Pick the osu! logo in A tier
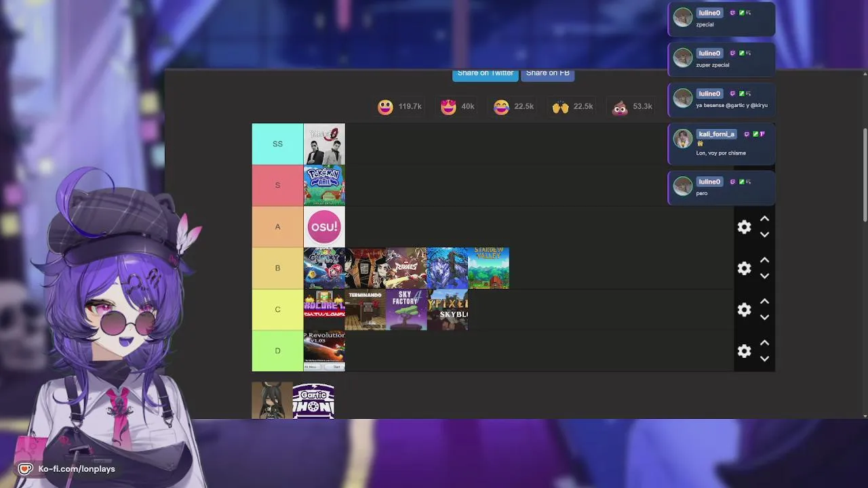 coord(324,226)
